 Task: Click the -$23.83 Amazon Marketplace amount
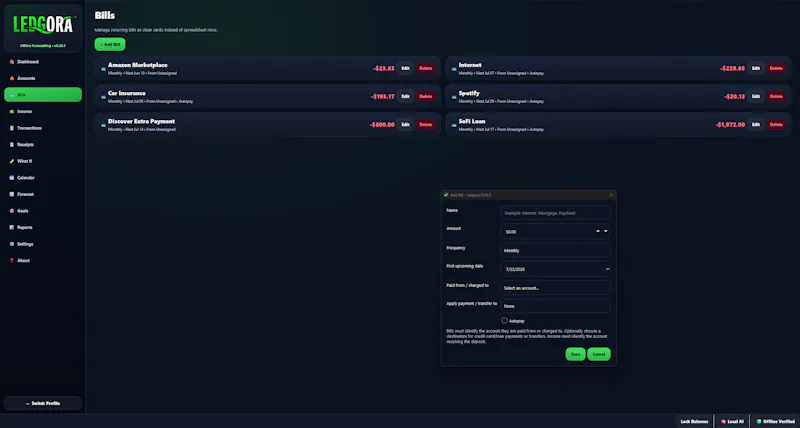click(x=384, y=68)
